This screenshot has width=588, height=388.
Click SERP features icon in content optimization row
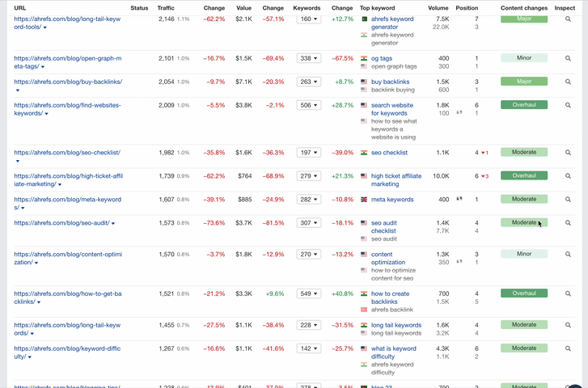pyautogui.click(x=460, y=261)
